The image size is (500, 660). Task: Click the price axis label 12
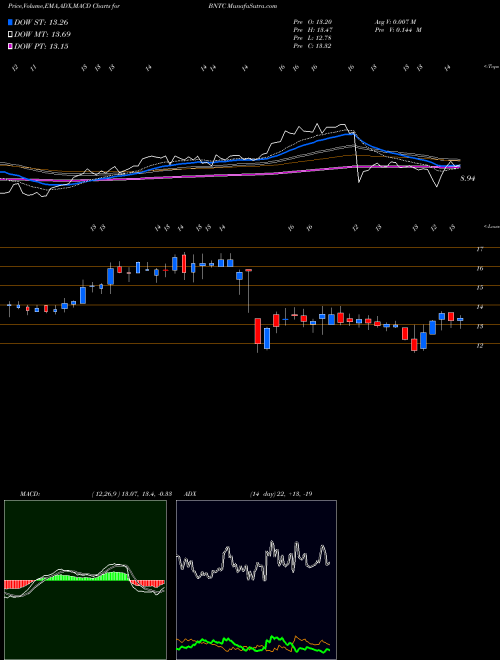coord(479,346)
